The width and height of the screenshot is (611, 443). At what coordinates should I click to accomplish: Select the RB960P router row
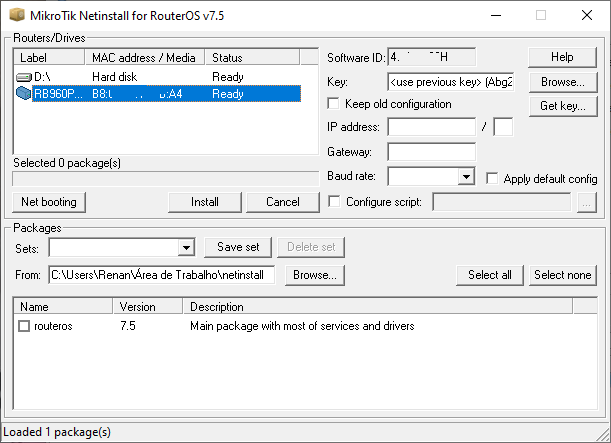(x=158, y=94)
